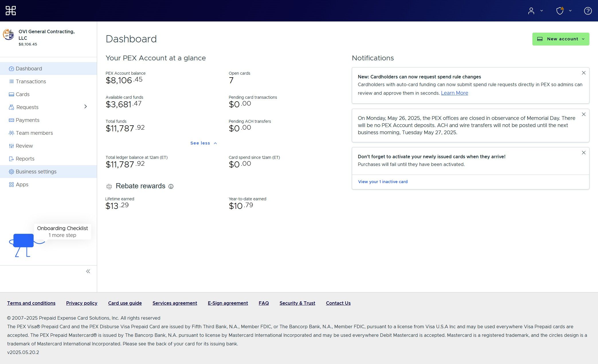Click the PEX logo in top-left corner
Screen dimensions: 598x364
10,10
